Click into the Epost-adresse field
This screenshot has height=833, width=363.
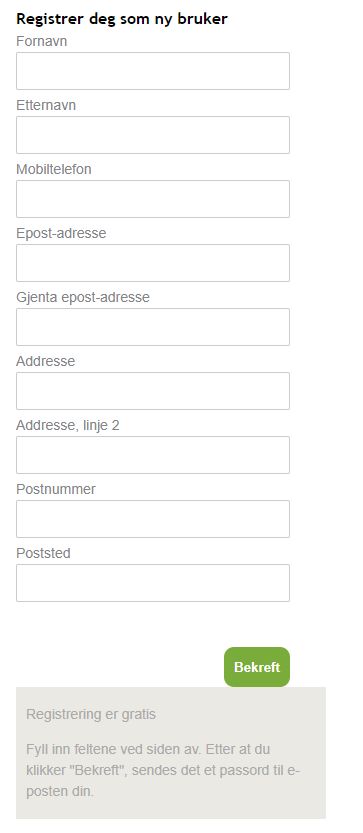pyautogui.click(x=153, y=263)
